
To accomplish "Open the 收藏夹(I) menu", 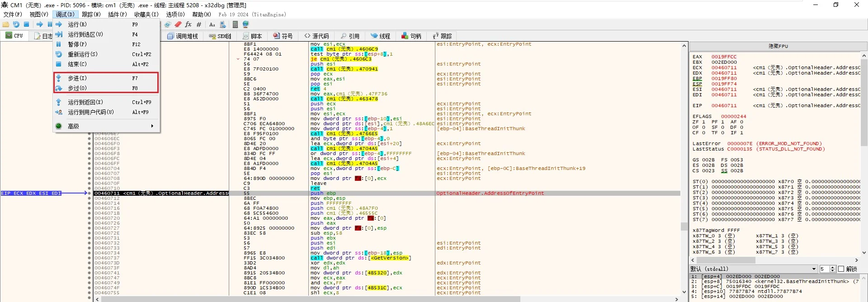I will [146, 14].
